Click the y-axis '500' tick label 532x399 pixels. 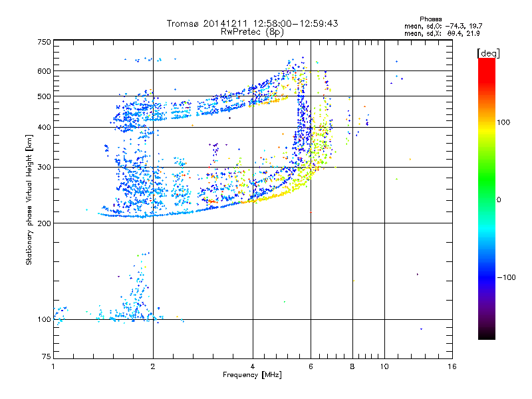click(44, 96)
